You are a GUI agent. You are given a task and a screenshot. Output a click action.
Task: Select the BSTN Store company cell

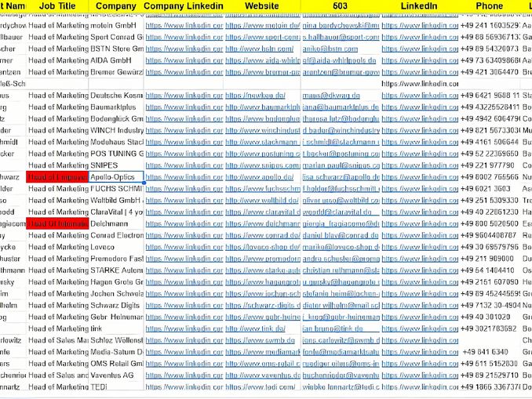click(x=116, y=49)
